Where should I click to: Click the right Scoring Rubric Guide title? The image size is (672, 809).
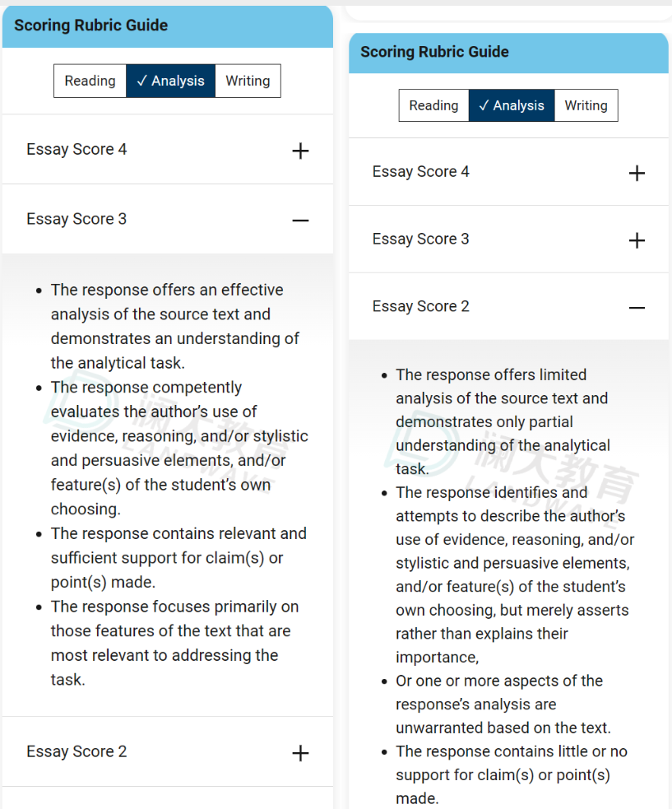[434, 52]
